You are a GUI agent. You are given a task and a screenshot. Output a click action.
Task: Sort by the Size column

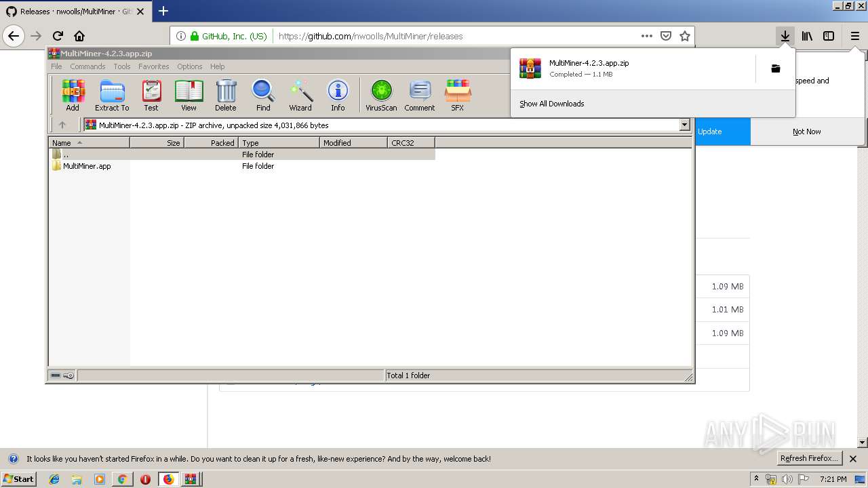tap(157, 142)
